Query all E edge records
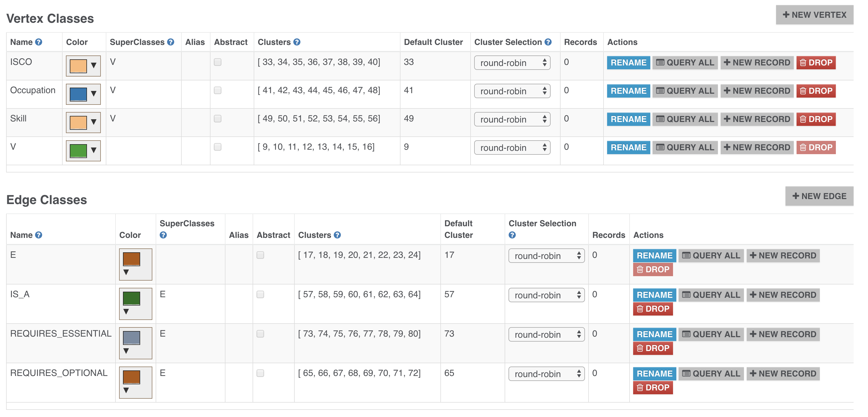Screen dimensions: 868x417 coord(711,256)
